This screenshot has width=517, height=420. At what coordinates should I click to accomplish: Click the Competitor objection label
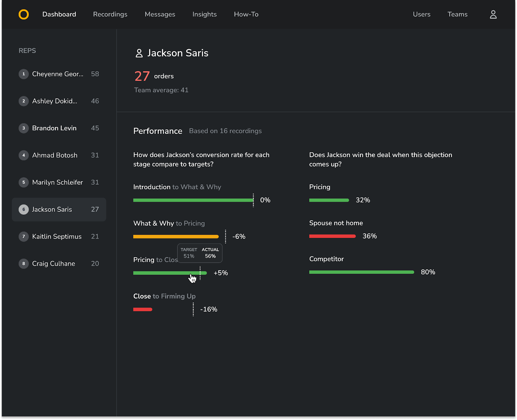point(326,259)
